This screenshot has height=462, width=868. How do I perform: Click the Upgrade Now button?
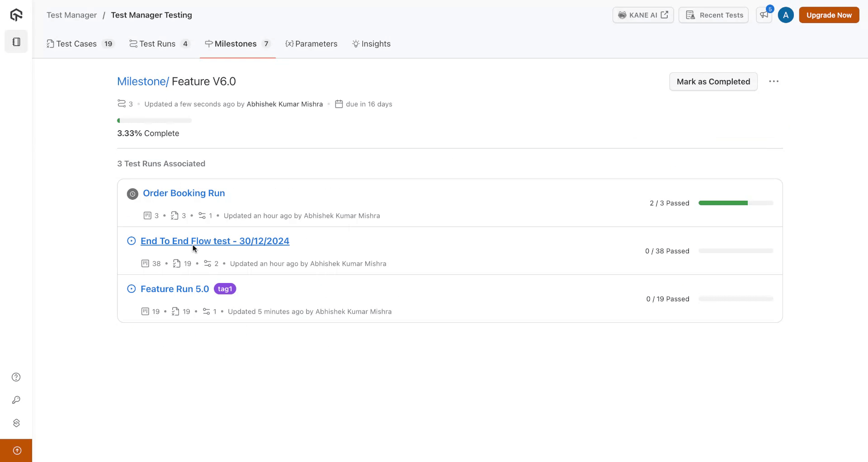click(x=829, y=15)
